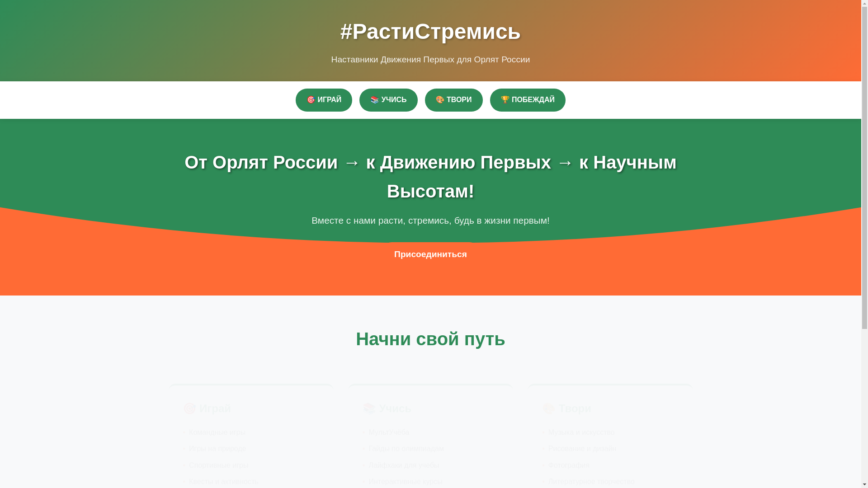The width and height of the screenshot is (868, 488).
Task: Select list item 'Литературное творчество'
Action: click(591, 482)
